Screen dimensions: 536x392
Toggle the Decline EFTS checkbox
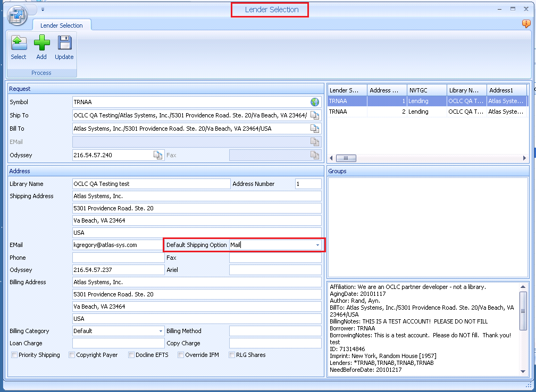131,355
